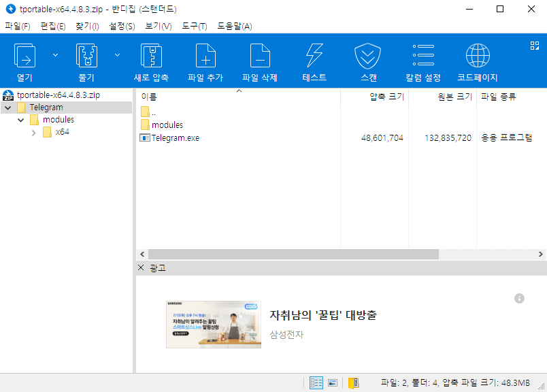This screenshot has height=392, width=547.
Task: Open the dropdown arrow next to 열기
Action: (56, 54)
